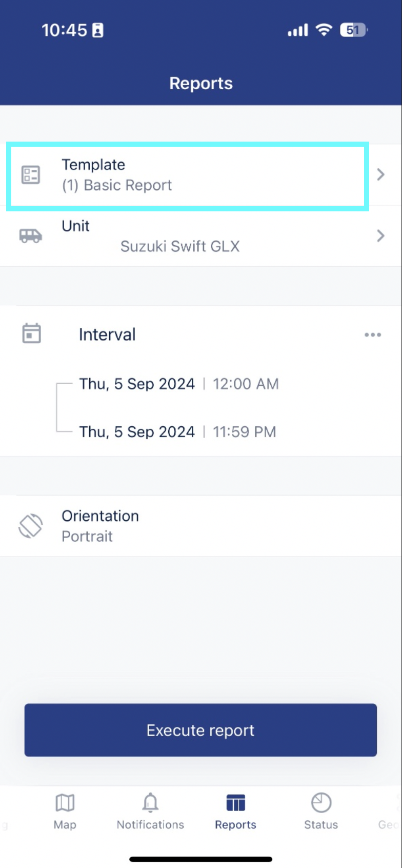Toggle Orientation from Portrait

click(87, 537)
